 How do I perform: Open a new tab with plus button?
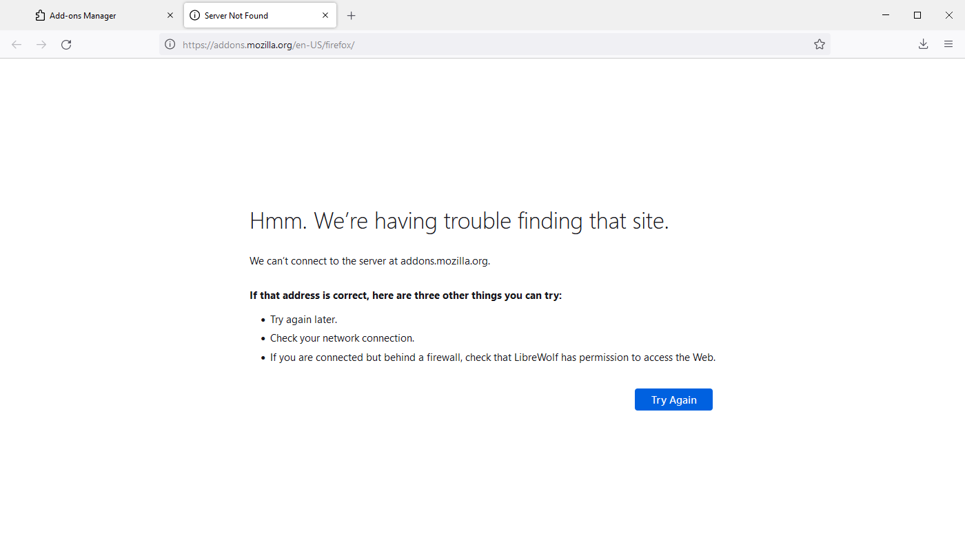coord(351,15)
